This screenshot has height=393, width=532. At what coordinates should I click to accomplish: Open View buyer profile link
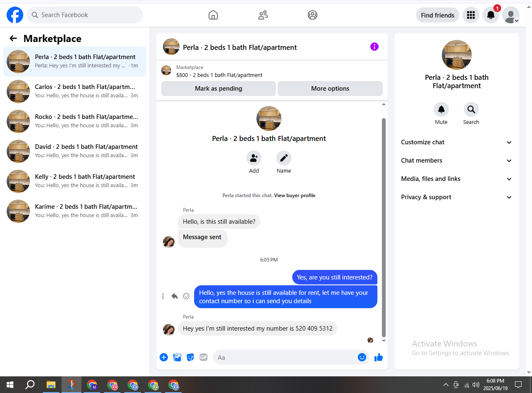(x=295, y=195)
